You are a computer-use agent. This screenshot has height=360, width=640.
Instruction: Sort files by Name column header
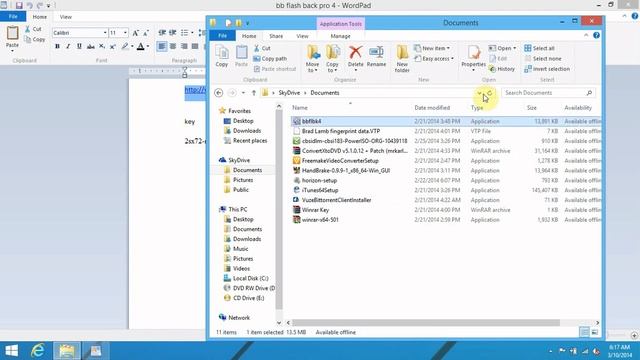[300, 108]
